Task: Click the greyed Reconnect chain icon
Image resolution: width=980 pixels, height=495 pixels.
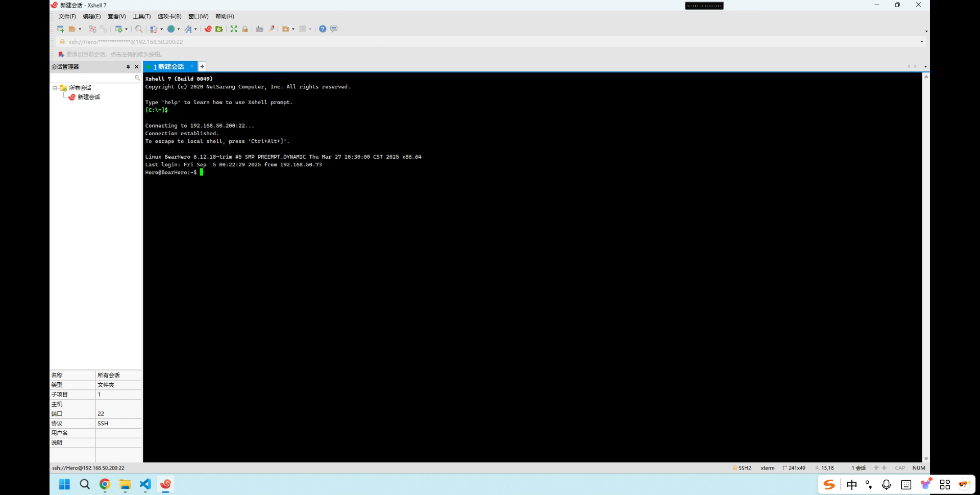Action: (x=104, y=29)
